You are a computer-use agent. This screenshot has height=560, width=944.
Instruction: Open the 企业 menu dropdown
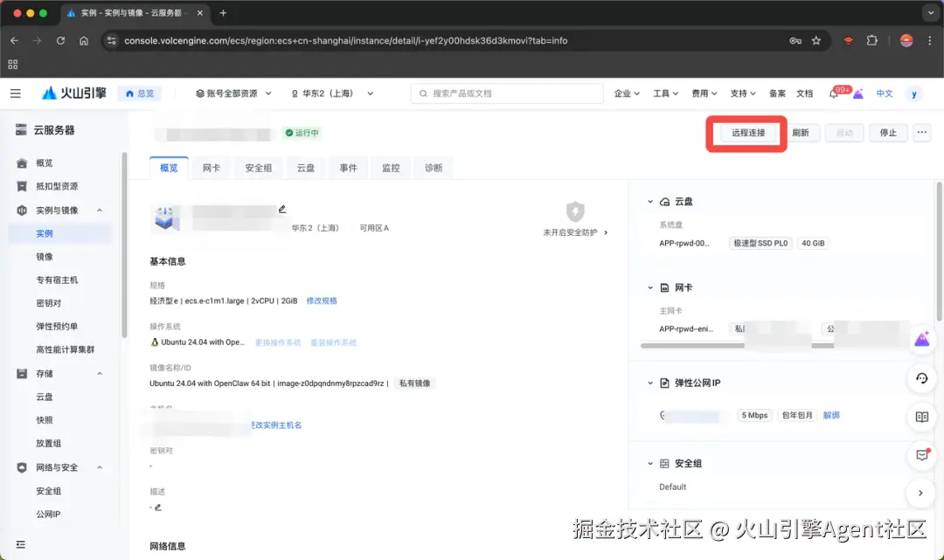627,93
